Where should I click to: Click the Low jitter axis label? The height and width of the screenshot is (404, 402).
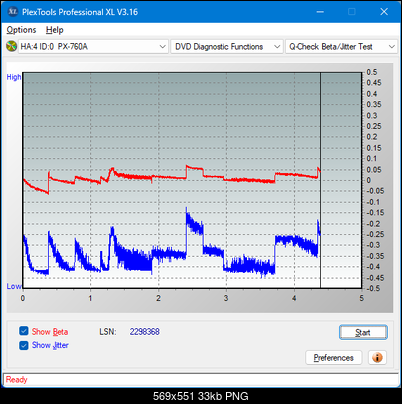pos(14,286)
